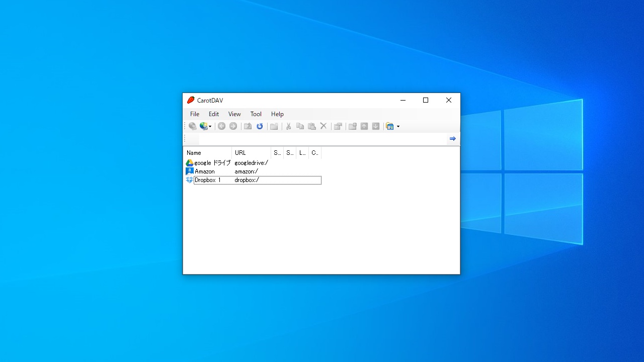644x362 pixels.
Task: Click the CarotDAV carrot title bar icon
Action: (x=191, y=100)
